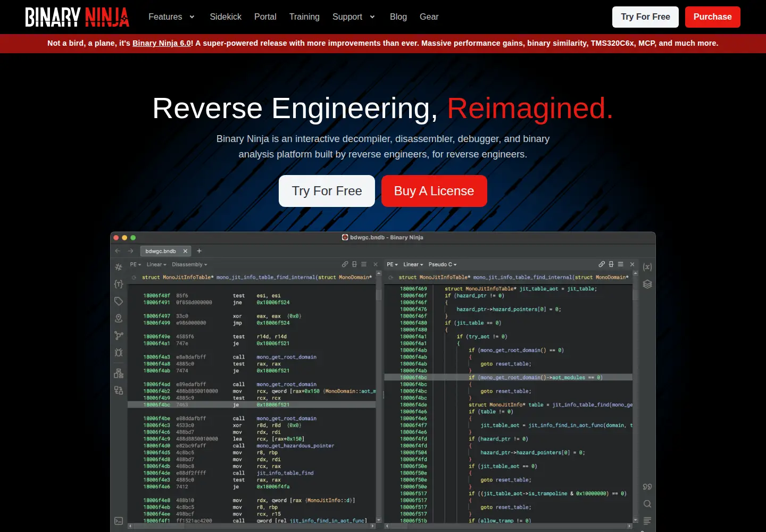The image size is (766, 532).
Task: Open the sidebar icon below component tree
Action: [x=119, y=390]
